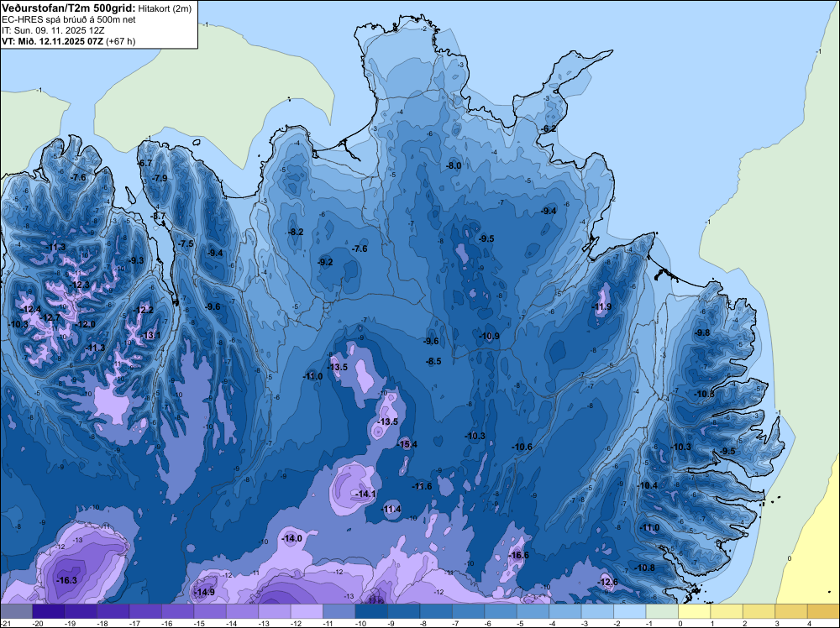Viewport: 840px width, 628px height.
Task: Click the -9.2 temperature label
Action: pos(325,262)
